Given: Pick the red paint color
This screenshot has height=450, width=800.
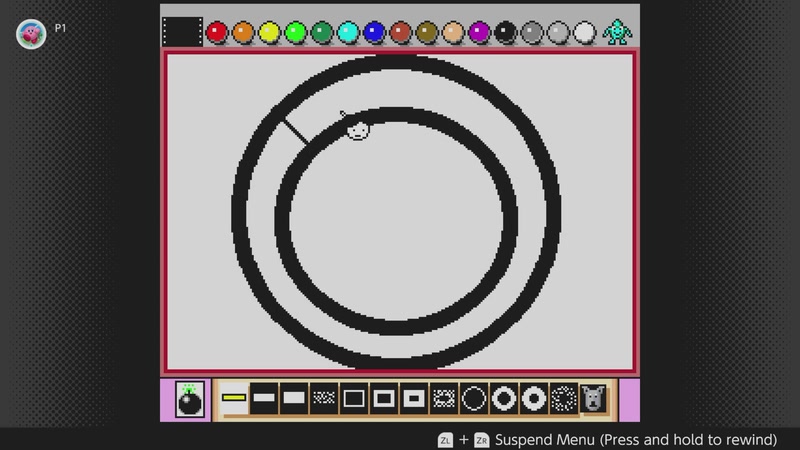Looking at the screenshot, I should coord(217,32).
